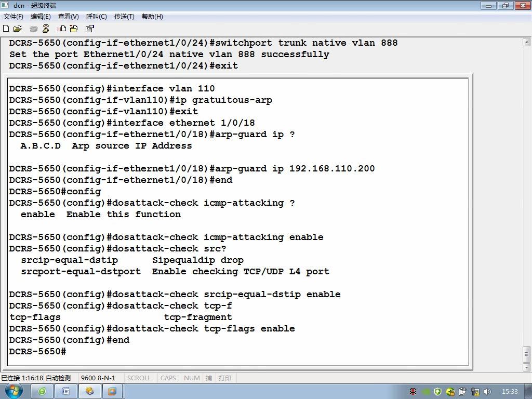The width and height of the screenshot is (532, 399).
Task: Switch to the Word document taskbar icon
Action: (x=66, y=392)
